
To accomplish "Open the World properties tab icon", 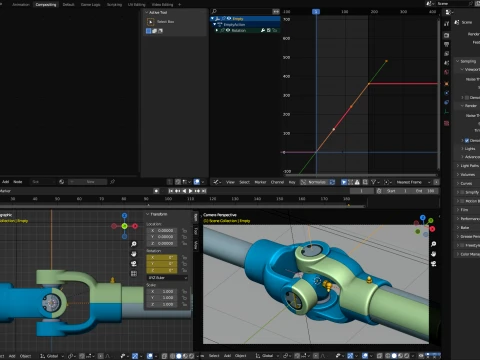I will pos(447,72).
